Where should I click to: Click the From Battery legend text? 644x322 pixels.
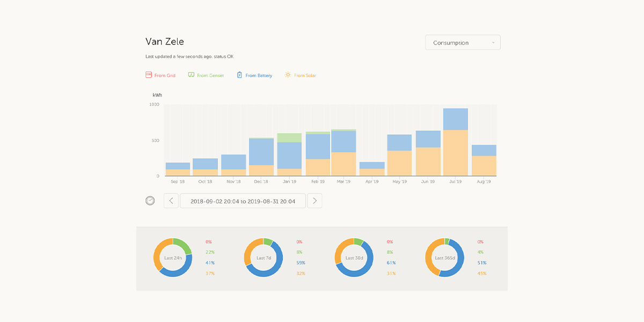pyautogui.click(x=259, y=76)
